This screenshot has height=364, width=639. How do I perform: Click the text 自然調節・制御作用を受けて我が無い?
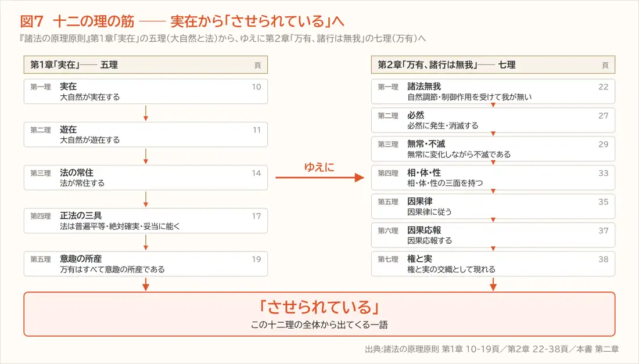click(x=469, y=97)
